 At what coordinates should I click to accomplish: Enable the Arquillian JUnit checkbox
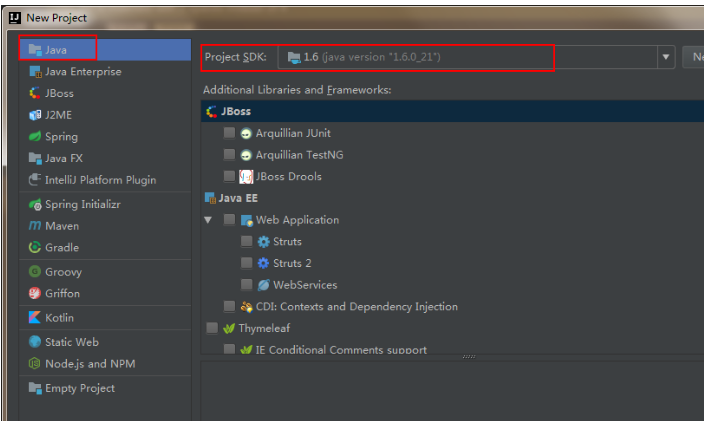(x=229, y=133)
